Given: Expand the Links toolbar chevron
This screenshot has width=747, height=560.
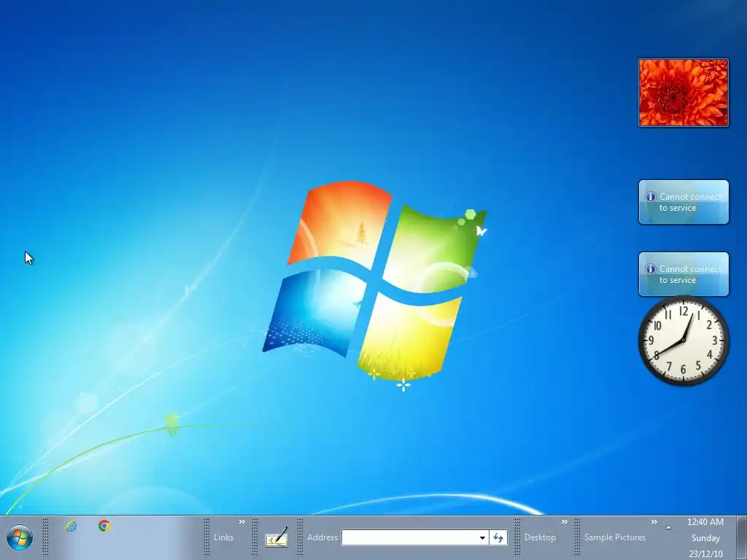Looking at the screenshot, I should (x=242, y=522).
